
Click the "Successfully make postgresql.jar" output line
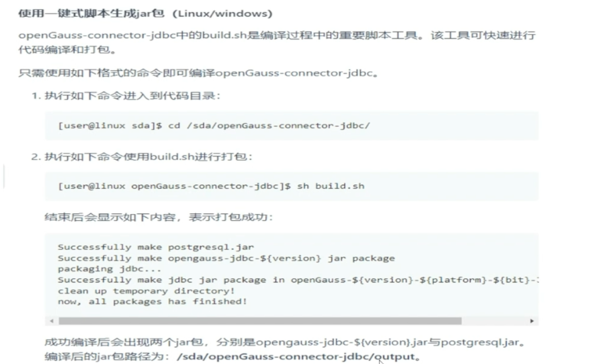click(x=156, y=247)
